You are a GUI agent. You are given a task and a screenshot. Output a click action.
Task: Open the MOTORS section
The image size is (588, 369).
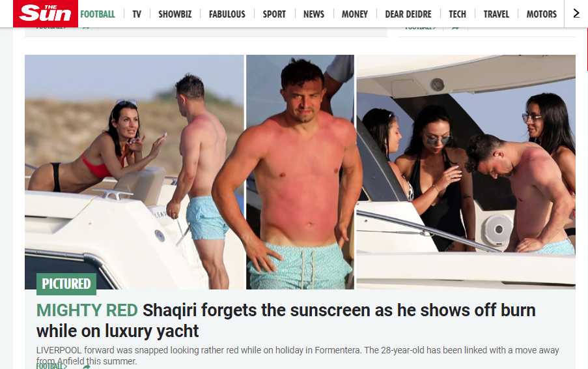tap(541, 14)
